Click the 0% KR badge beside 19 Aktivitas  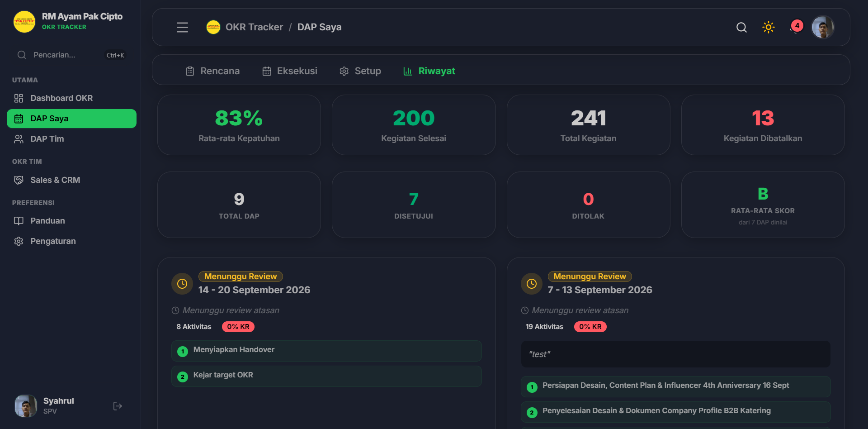tap(590, 327)
